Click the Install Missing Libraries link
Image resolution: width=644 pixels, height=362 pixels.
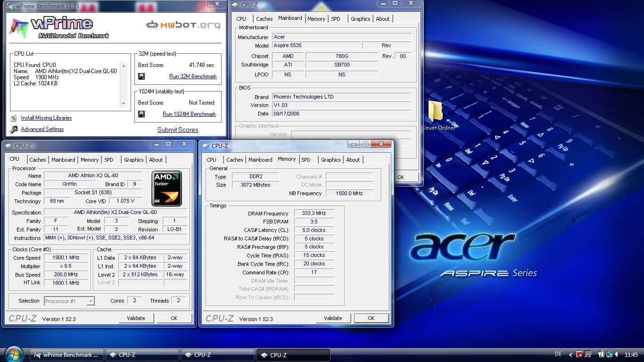tap(46, 118)
